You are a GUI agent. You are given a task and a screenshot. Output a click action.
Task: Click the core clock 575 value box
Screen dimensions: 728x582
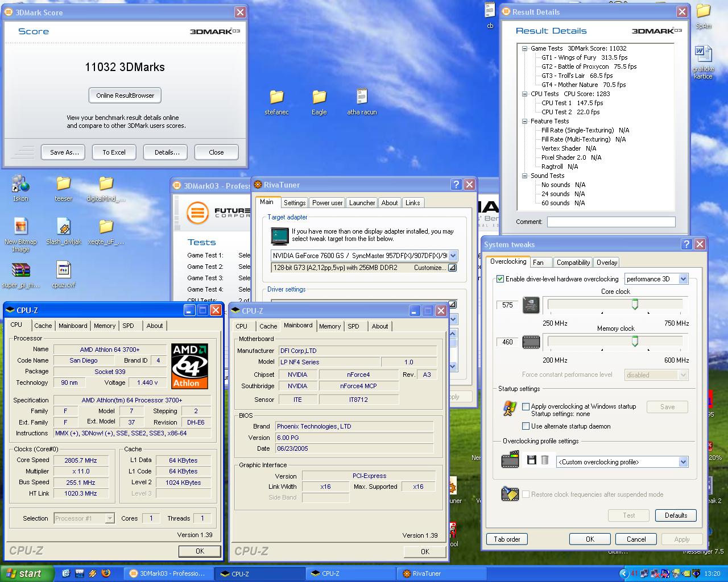507,305
